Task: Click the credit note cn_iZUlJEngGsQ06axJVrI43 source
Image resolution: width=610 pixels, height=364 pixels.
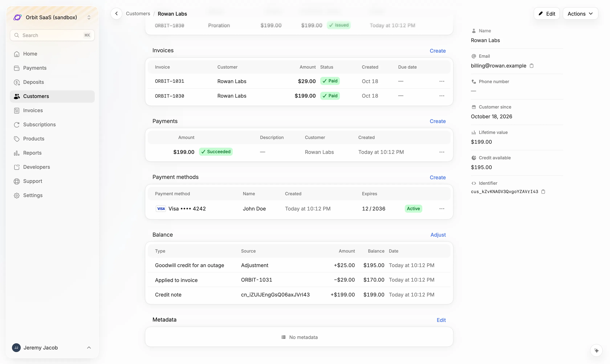Action: 275,295
